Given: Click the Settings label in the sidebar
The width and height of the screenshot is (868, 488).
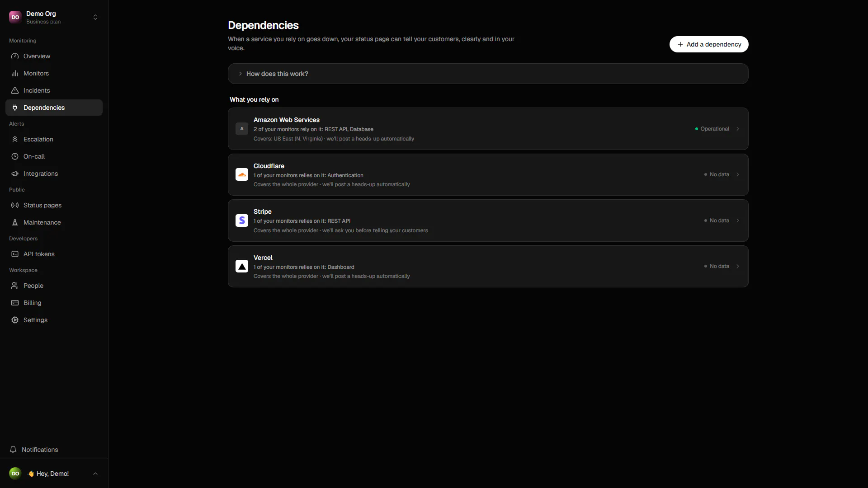Looking at the screenshot, I should tap(35, 320).
